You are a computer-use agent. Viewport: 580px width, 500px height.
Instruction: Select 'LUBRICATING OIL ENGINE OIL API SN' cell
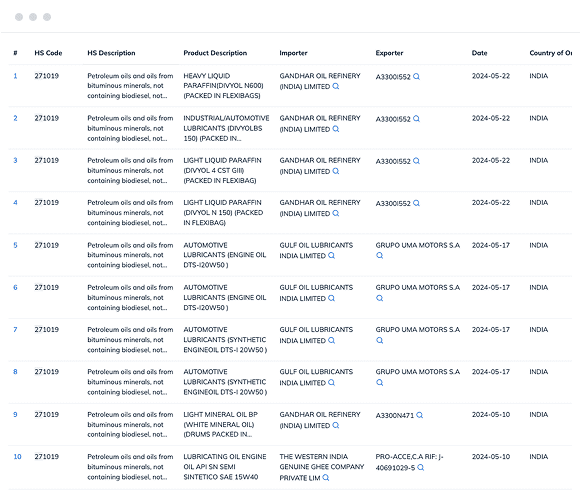click(225, 467)
